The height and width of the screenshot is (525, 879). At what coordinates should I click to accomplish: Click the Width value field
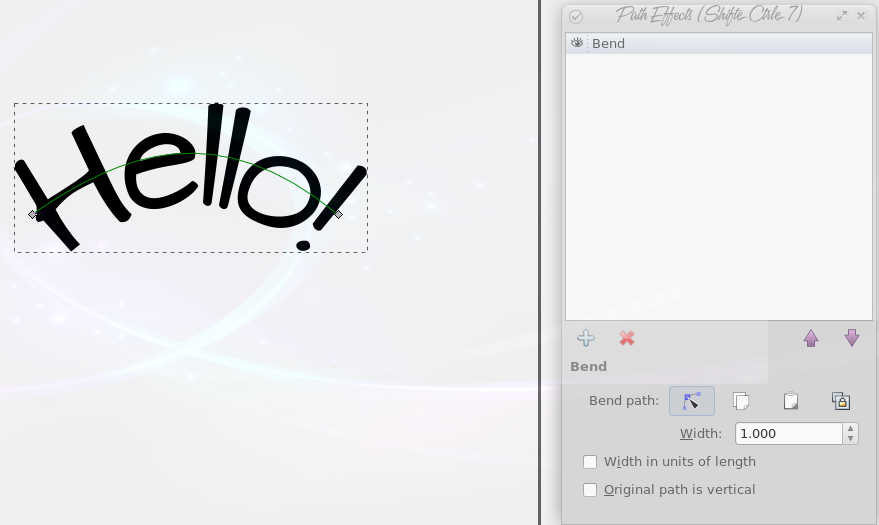(x=789, y=434)
